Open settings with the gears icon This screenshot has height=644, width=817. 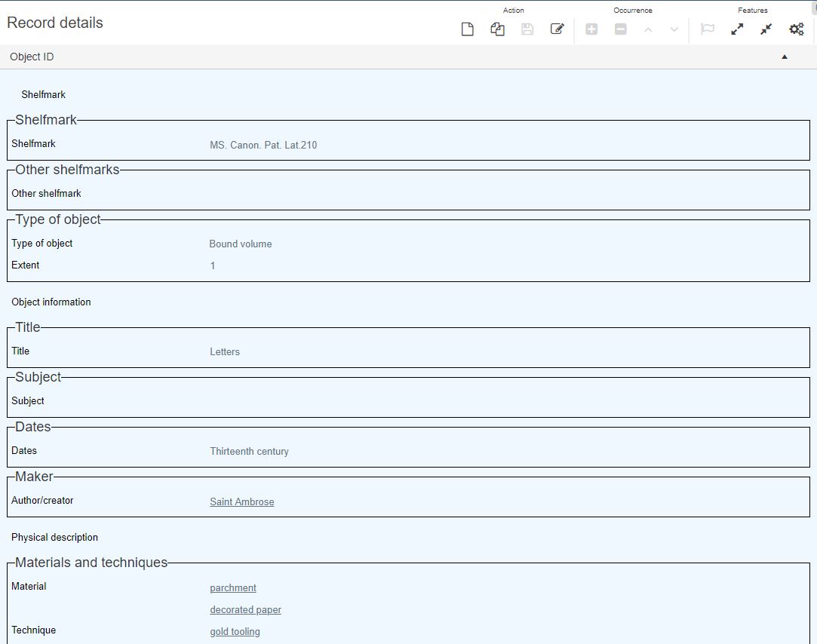(x=796, y=29)
